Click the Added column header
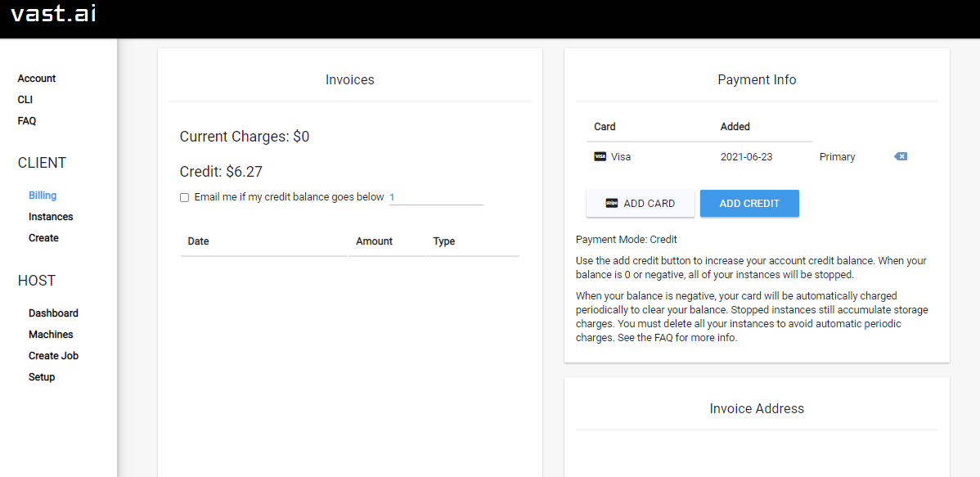This screenshot has height=477, width=980. (x=735, y=126)
